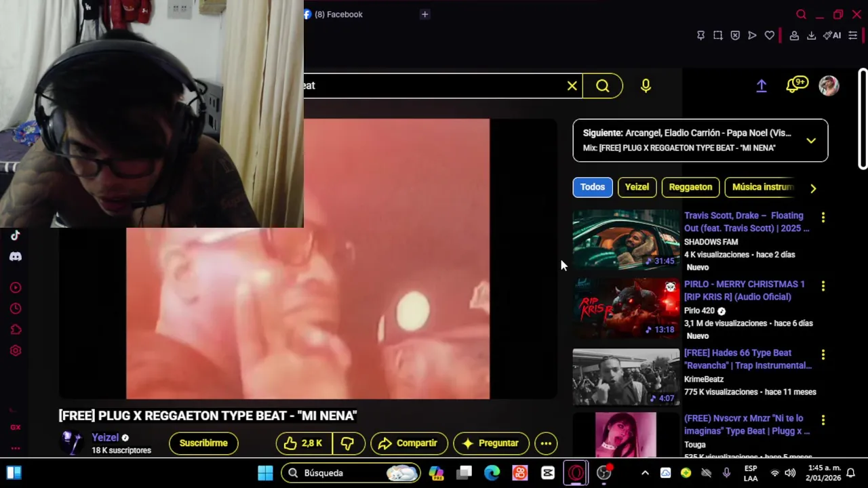Open a new browser tab

pos(425,14)
